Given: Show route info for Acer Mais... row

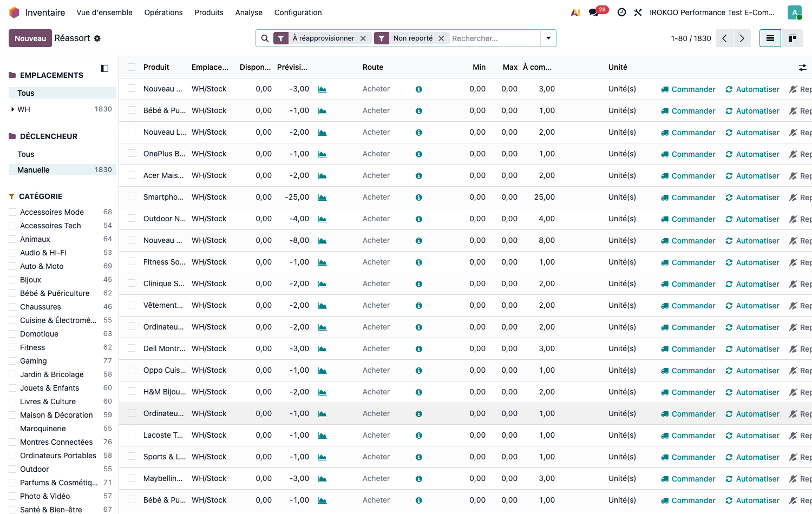Looking at the screenshot, I should (419, 176).
